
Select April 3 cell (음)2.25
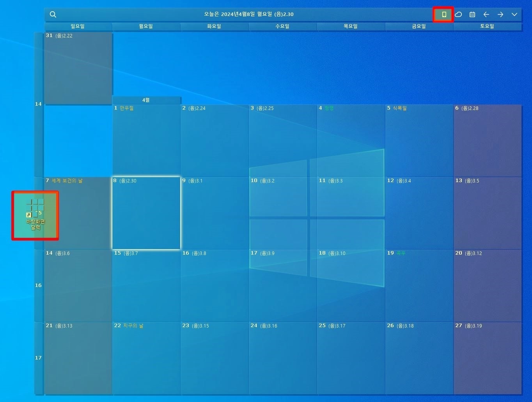point(283,141)
